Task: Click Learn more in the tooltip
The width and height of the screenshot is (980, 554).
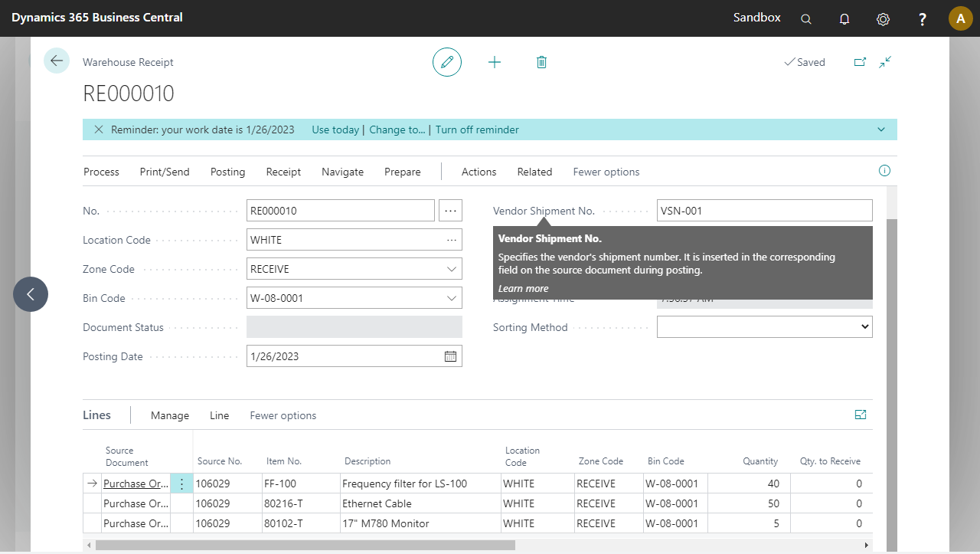Action: pyautogui.click(x=523, y=288)
